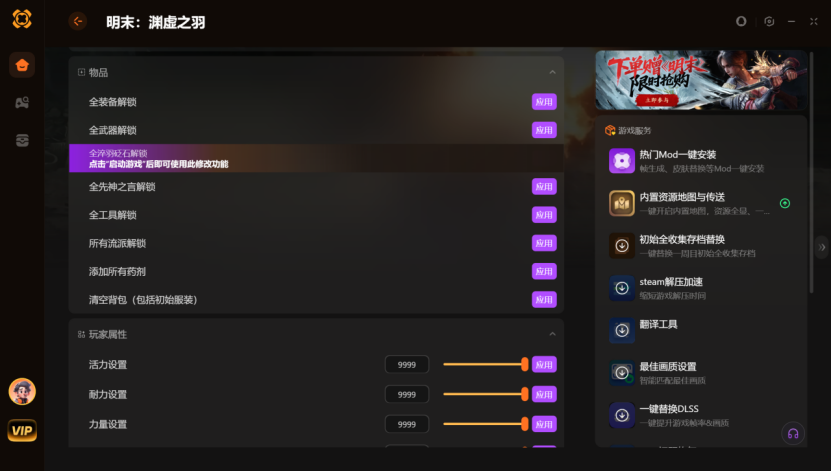Apply 添加所有药剂 option
The width and height of the screenshot is (831, 471).
(x=544, y=271)
